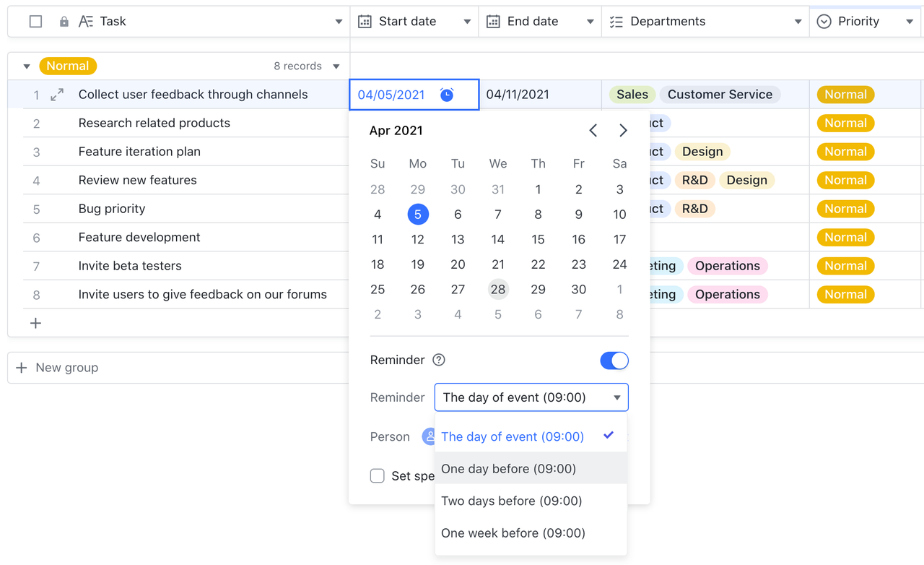Open the Priority column dropdown arrow
Screen dimensions: 924x565
coord(909,22)
